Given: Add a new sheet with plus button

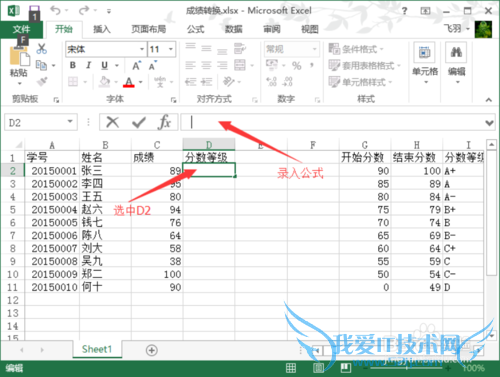Looking at the screenshot, I should point(152,350).
